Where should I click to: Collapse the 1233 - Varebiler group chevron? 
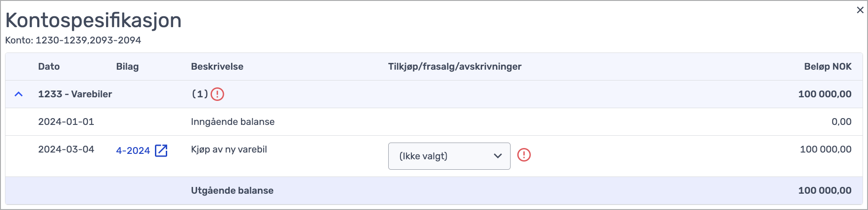pyautogui.click(x=19, y=94)
